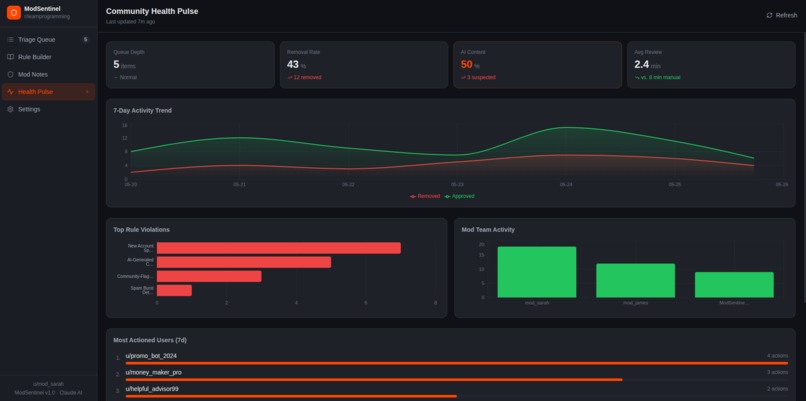This screenshot has width=806, height=401.
Task: Click the u/promo_bot_2024 progress bar
Action: pos(456,363)
